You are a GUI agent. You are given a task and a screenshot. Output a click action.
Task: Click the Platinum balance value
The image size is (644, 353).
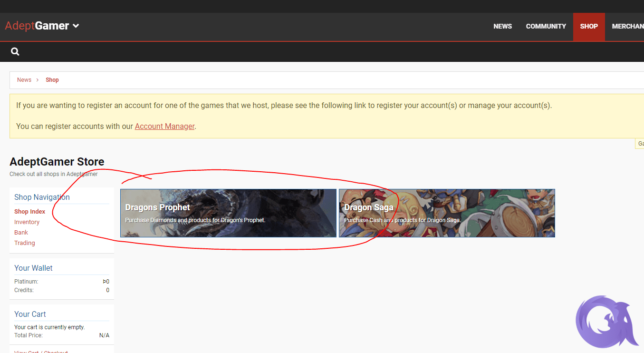point(106,282)
